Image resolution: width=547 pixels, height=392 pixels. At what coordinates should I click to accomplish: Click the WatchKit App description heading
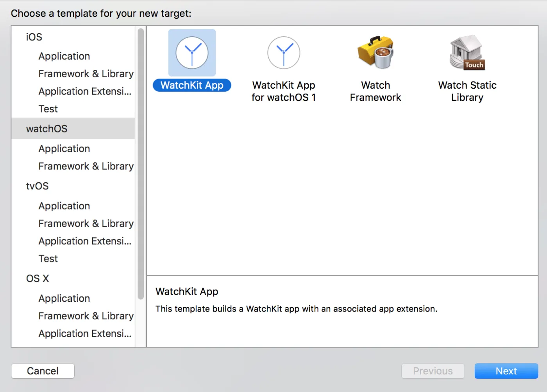[x=187, y=292]
